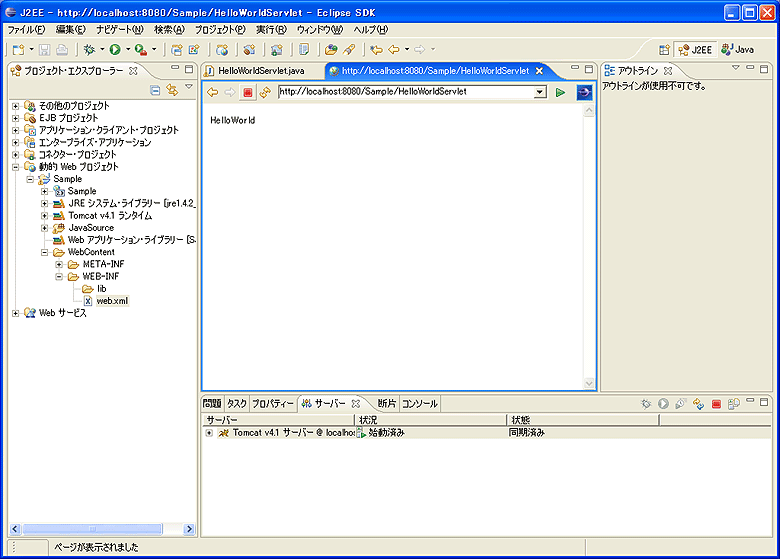Open the コンソール tab

point(419,404)
